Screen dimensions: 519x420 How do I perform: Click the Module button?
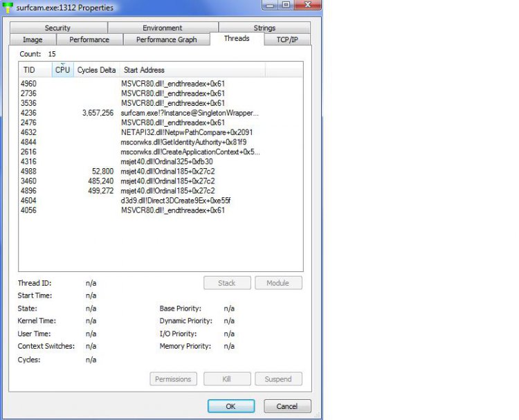[278, 283]
